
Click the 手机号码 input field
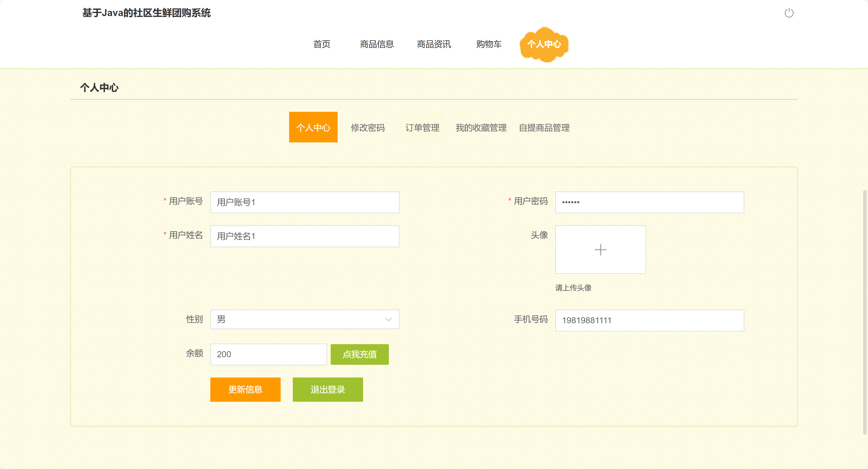click(649, 320)
